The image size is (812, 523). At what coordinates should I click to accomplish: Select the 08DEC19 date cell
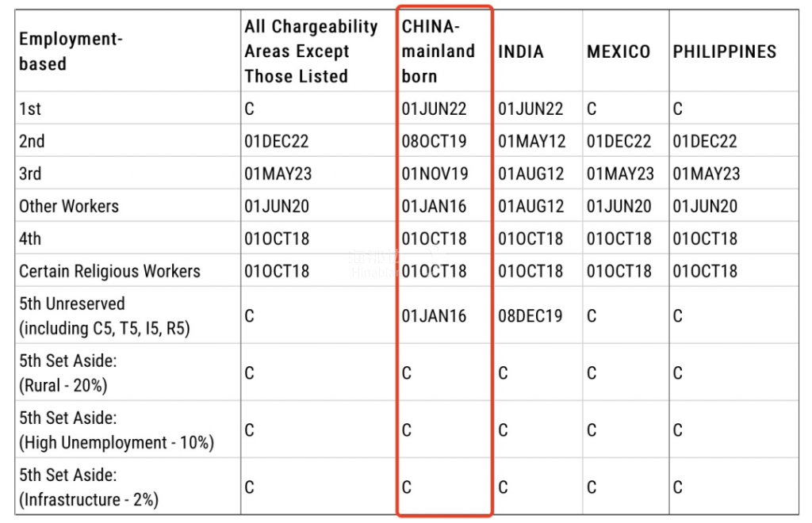[x=530, y=316]
